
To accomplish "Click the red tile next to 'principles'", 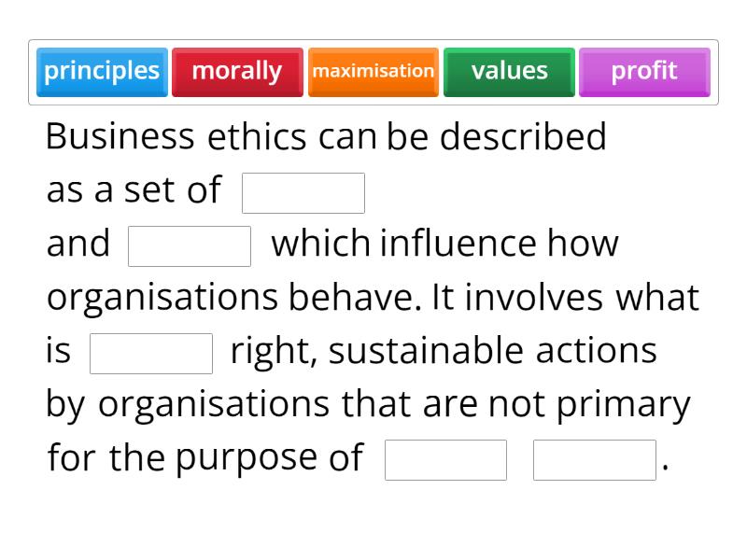I will click(x=237, y=71).
